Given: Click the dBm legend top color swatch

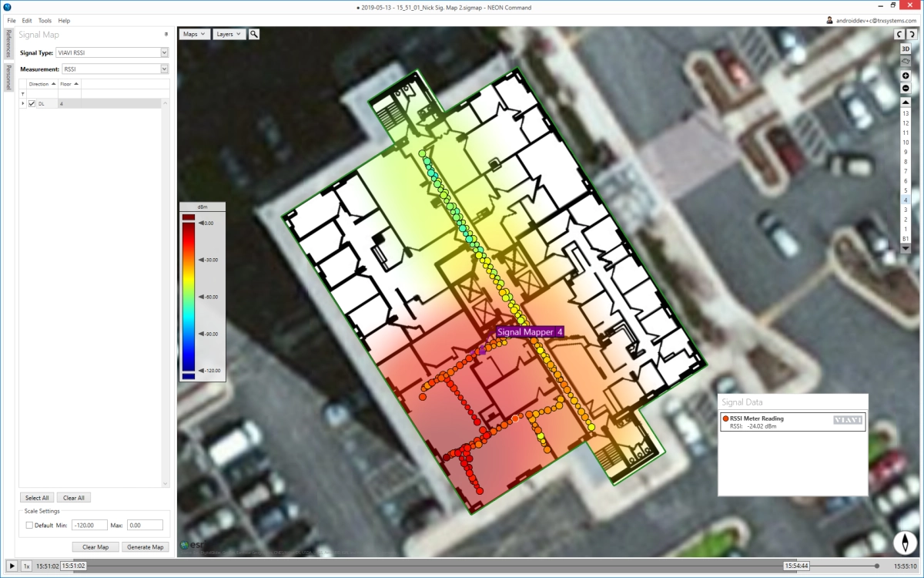Looking at the screenshot, I should pos(189,217).
